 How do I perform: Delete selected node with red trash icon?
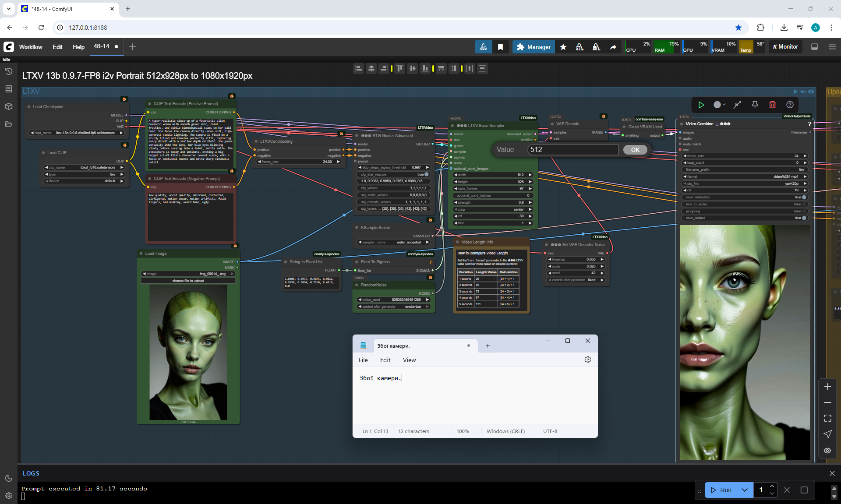coord(772,105)
